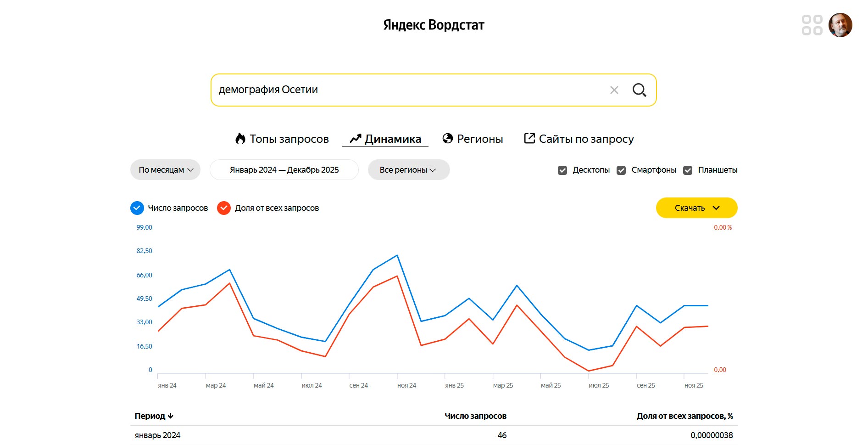Viewport: 868px width, 445px height.
Task: Click into the search query field
Action: [408, 90]
